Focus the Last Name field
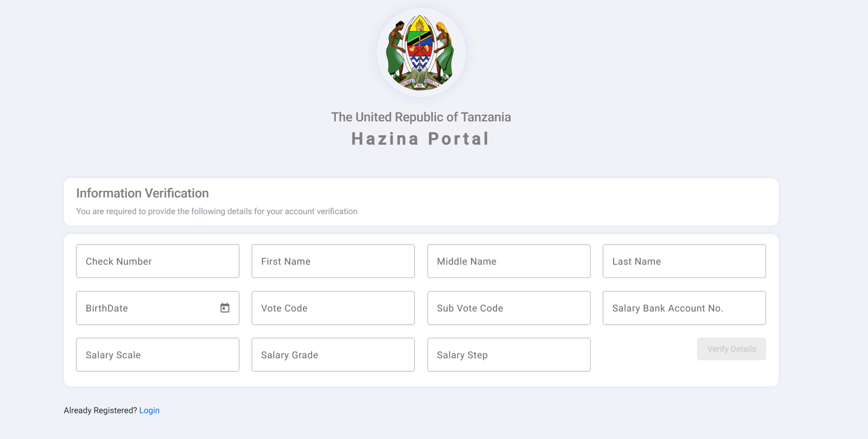The image size is (868, 439). point(684,261)
